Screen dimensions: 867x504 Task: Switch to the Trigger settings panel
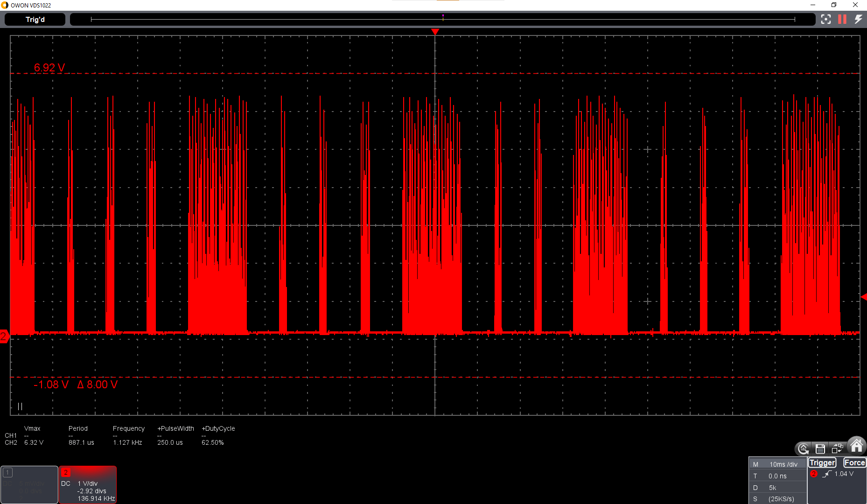[x=822, y=462]
